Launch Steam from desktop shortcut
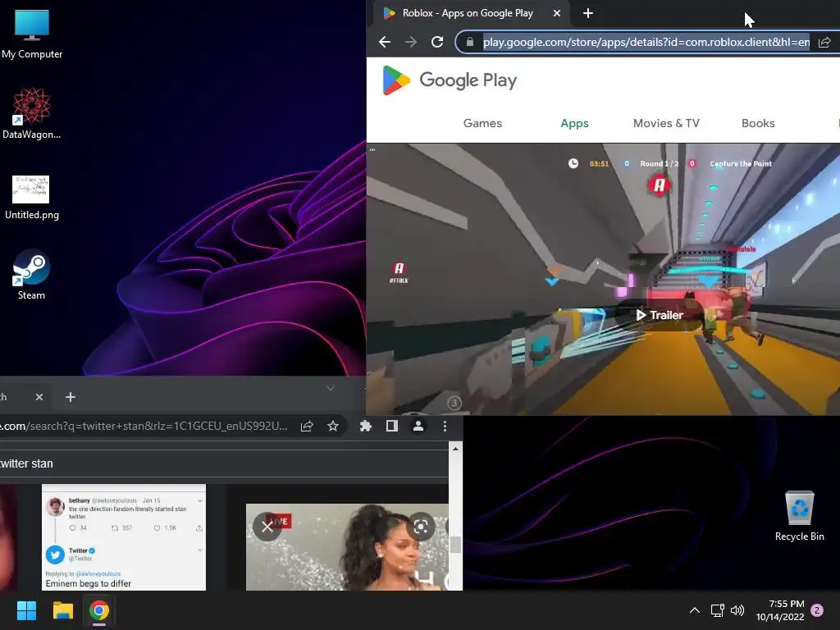 (32, 275)
